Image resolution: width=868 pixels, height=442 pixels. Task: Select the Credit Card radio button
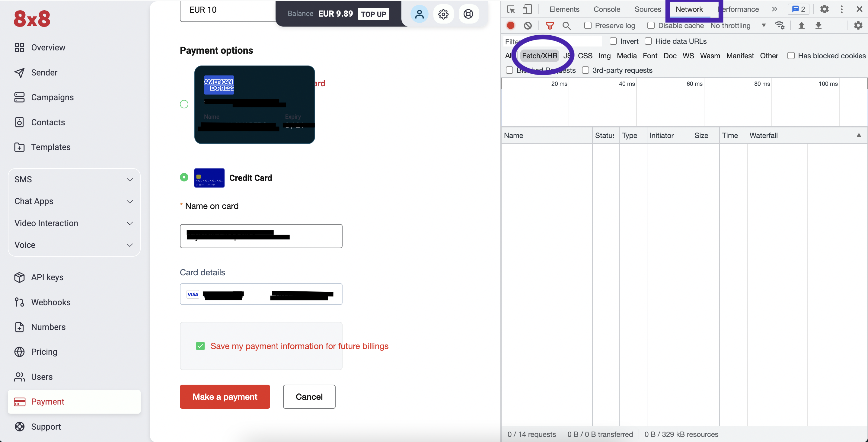(x=184, y=177)
